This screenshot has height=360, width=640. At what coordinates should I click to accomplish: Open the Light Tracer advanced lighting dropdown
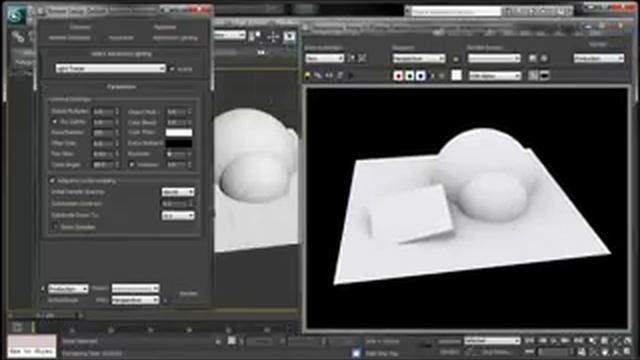111,69
